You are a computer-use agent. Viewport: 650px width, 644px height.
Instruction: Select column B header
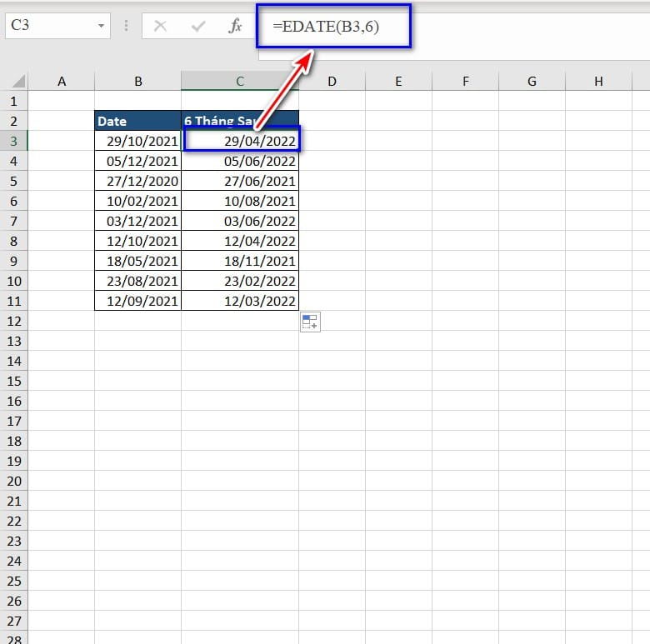[x=137, y=81]
